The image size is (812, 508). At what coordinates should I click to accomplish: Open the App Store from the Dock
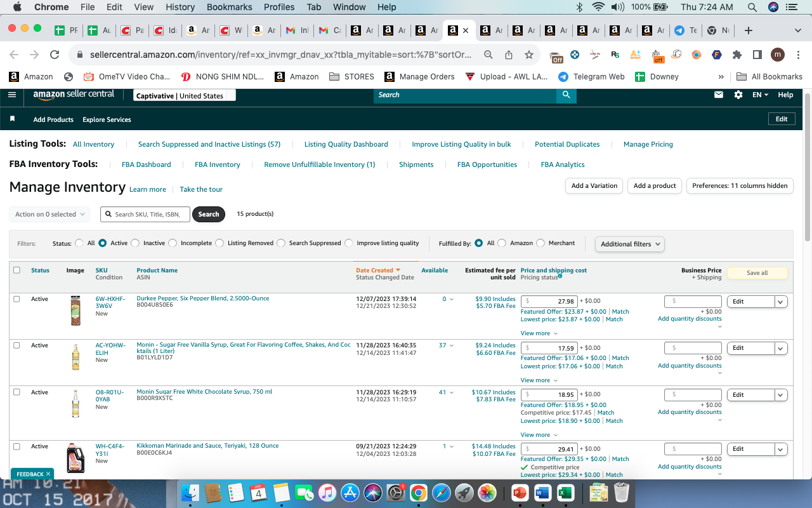[350, 492]
